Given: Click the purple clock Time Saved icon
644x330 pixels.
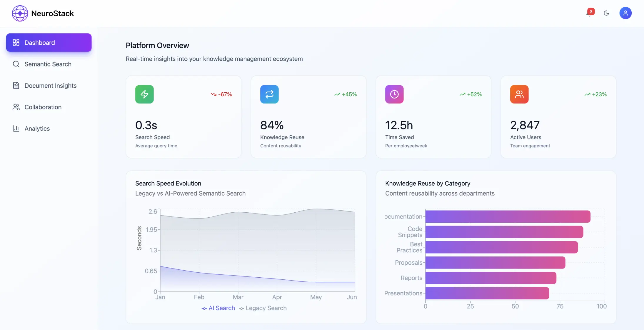Looking at the screenshot, I should pos(394,94).
